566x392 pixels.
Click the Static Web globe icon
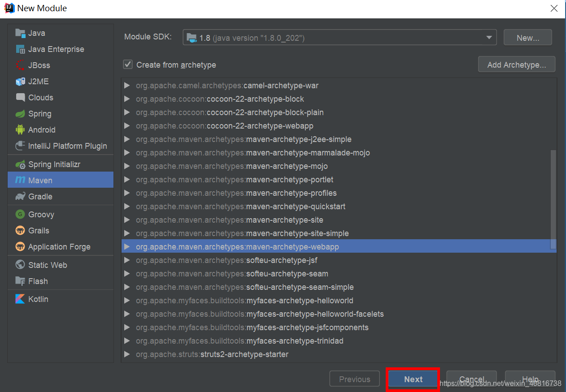click(20, 265)
